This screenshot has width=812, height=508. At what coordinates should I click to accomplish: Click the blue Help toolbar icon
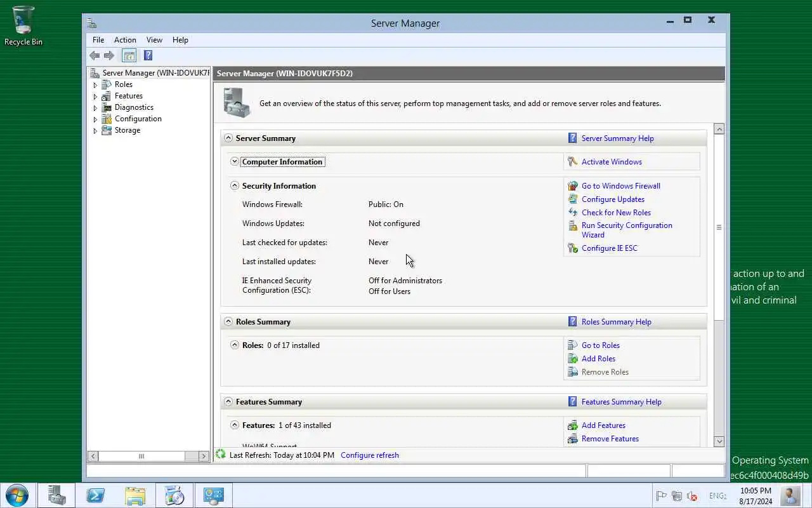pos(148,55)
